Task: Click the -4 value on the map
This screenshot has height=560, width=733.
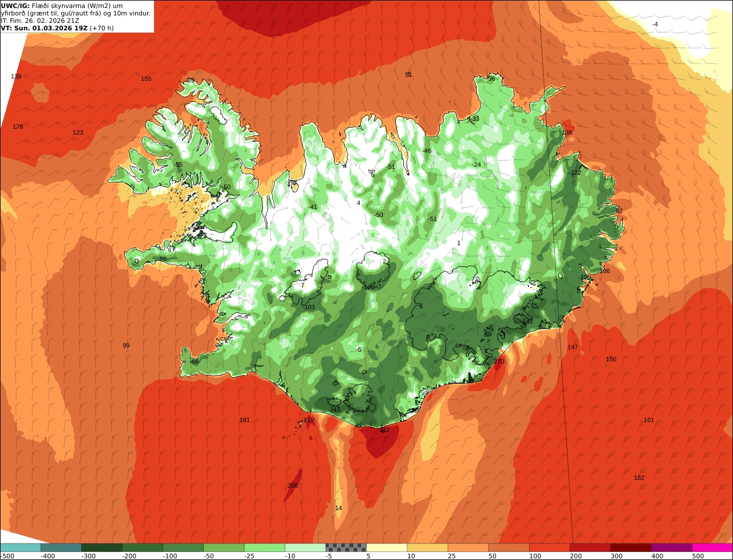Action: [655, 23]
